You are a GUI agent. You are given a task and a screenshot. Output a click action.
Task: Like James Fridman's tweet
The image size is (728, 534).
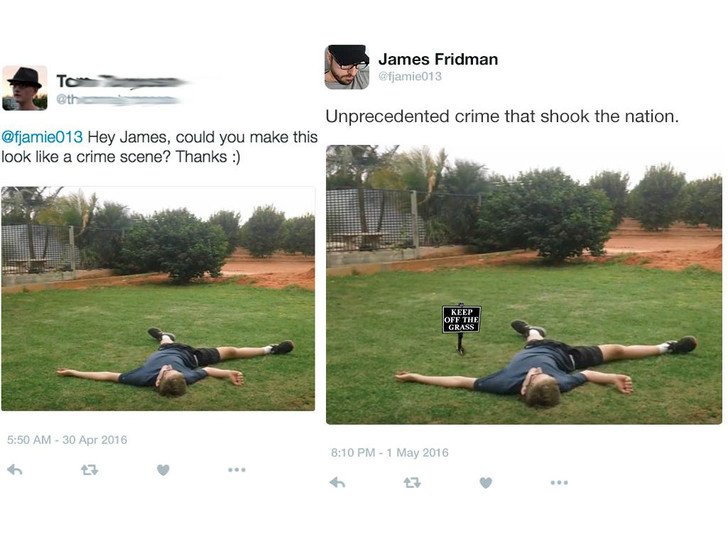click(486, 483)
